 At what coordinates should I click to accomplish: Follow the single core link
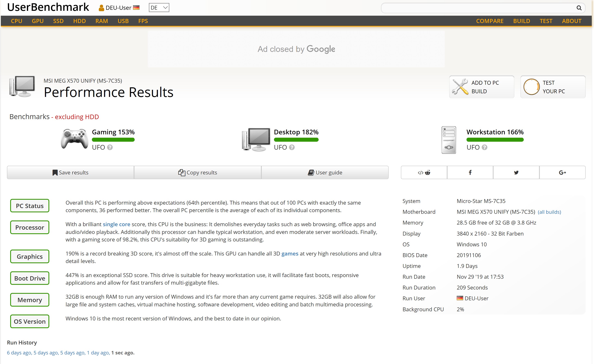[x=117, y=224]
